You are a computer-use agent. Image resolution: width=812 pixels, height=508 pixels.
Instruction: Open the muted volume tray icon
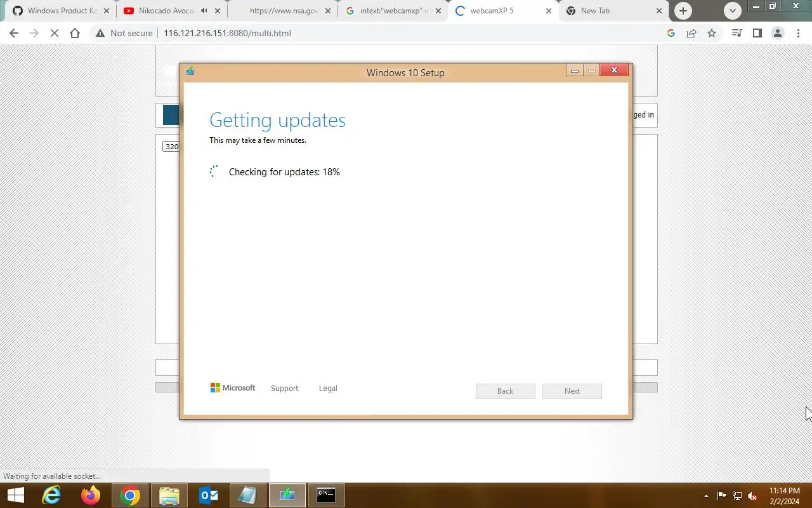[x=752, y=496]
